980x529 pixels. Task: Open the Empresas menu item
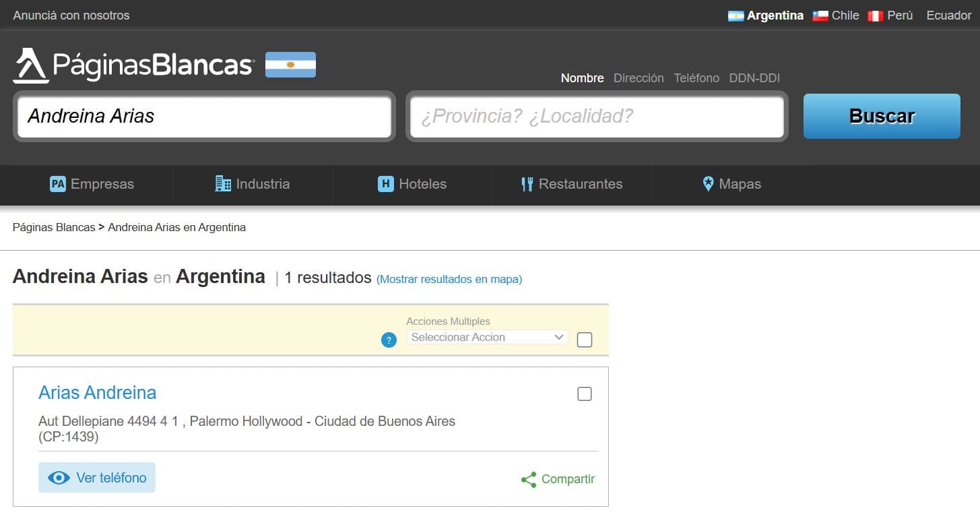coord(92,184)
